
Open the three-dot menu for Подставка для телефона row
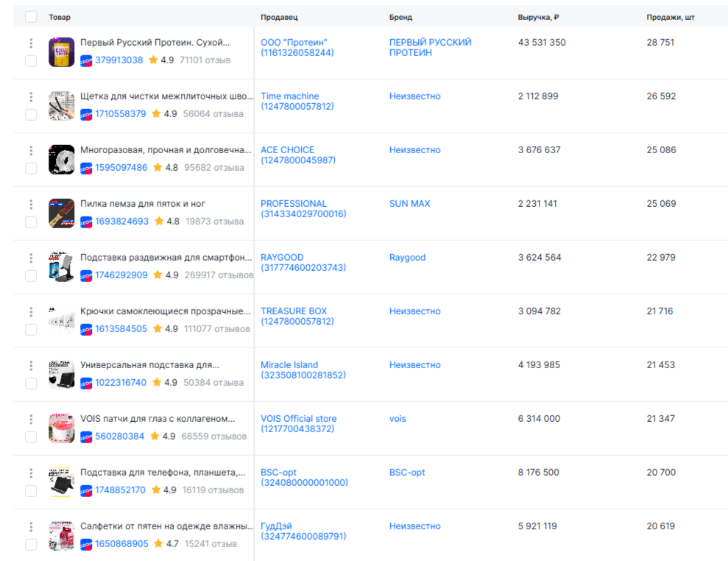[x=31, y=473]
